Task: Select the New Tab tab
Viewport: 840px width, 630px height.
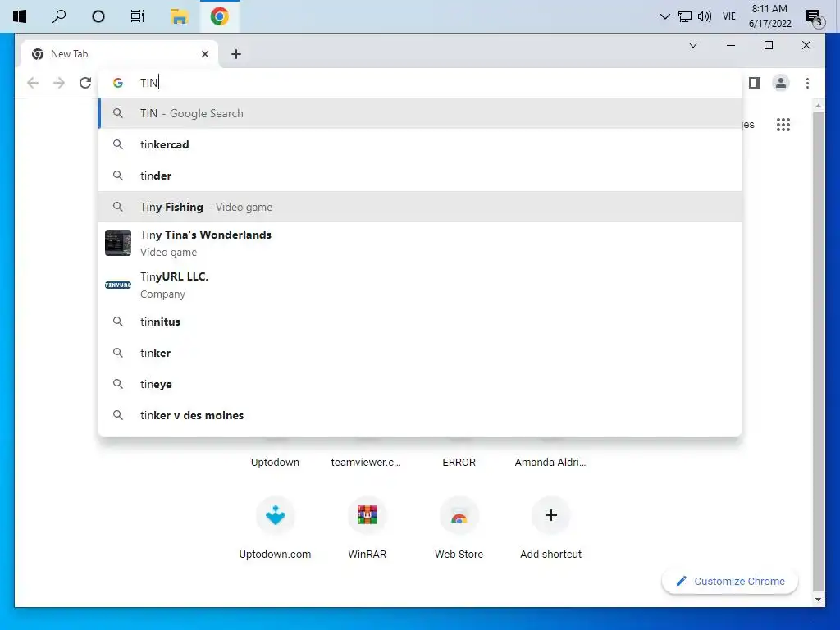Action: (120, 54)
